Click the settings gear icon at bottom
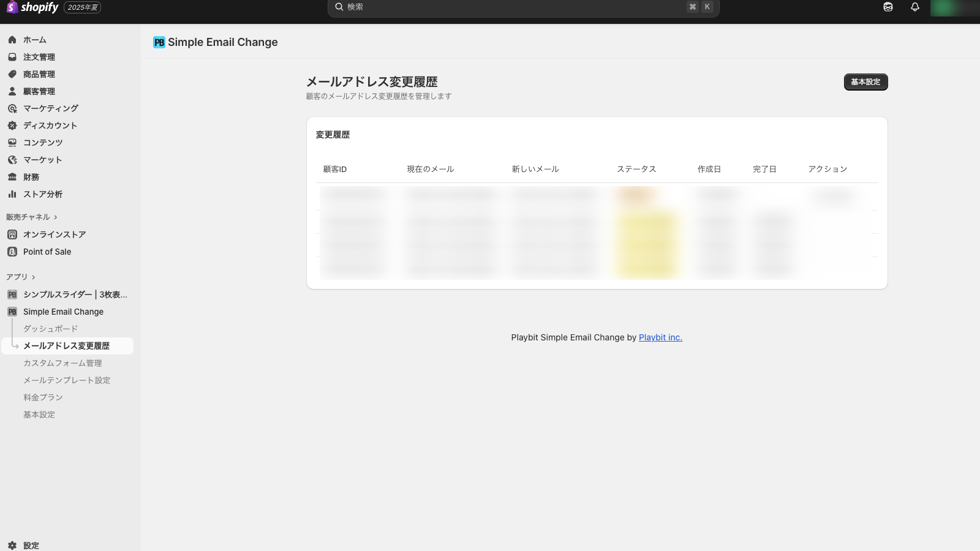The image size is (980, 551). point(12,545)
